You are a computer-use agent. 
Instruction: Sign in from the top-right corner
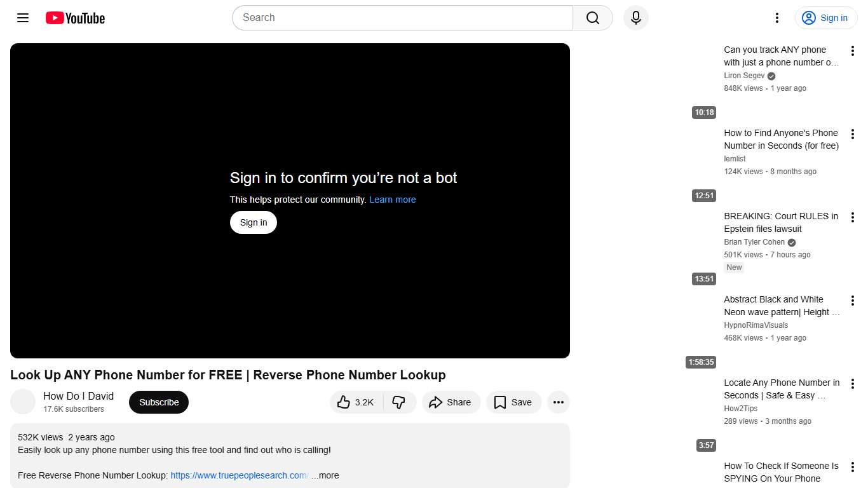pyautogui.click(x=825, y=18)
